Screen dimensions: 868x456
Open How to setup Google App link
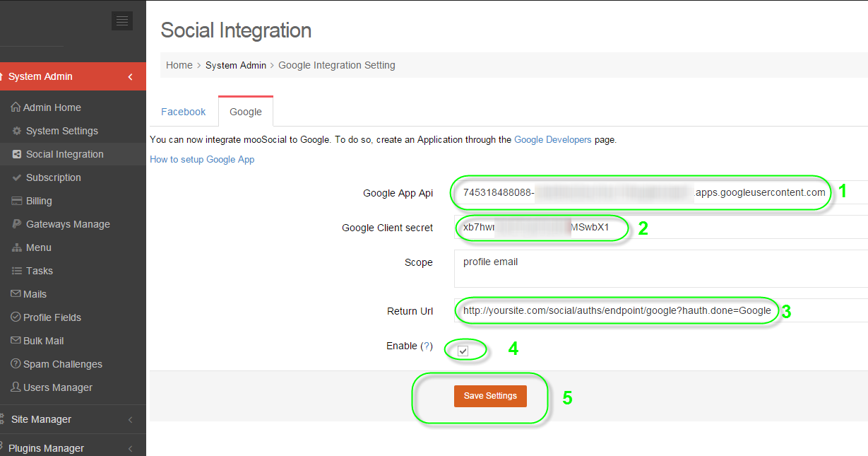202,160
